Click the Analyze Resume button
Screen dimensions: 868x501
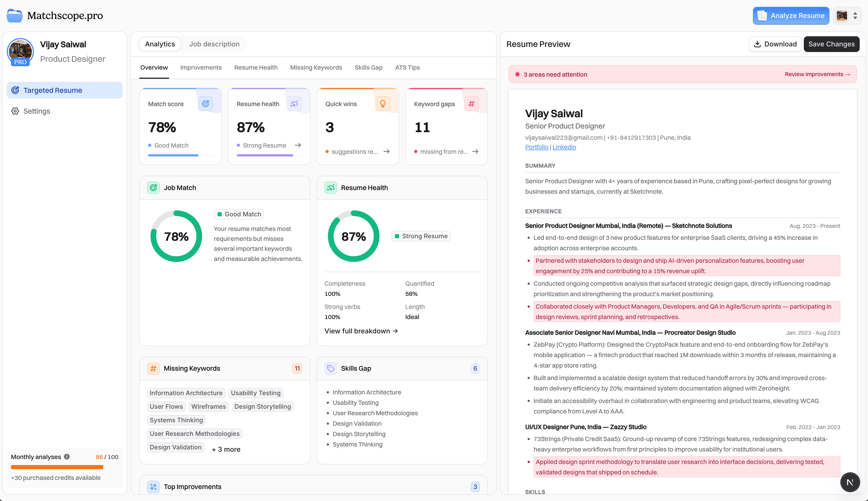tap(791, 15)
